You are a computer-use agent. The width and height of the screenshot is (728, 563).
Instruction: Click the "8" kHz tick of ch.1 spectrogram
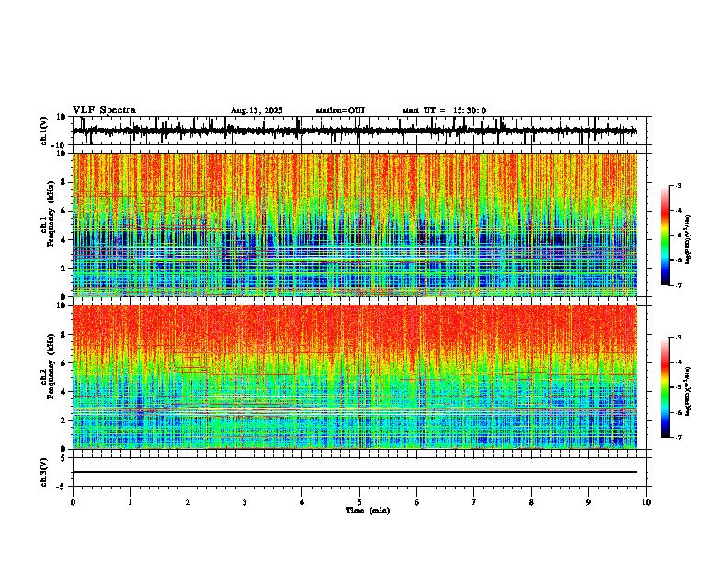[x=63, y=182]
